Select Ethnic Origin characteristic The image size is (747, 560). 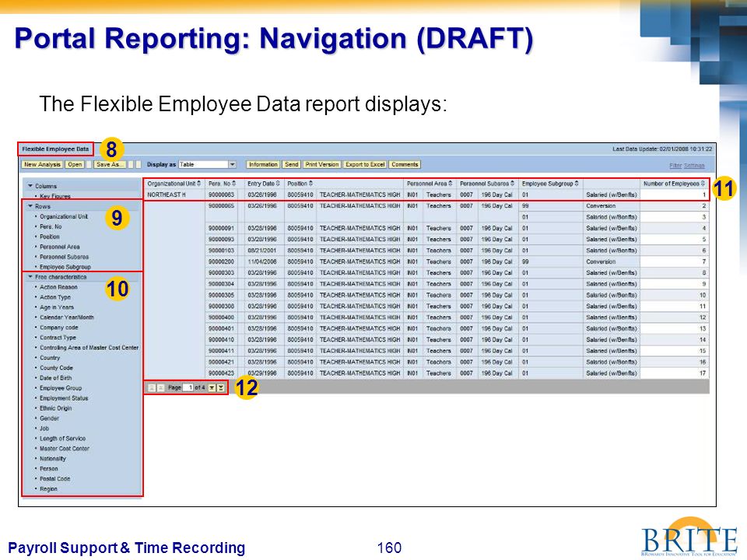[x=56, y=408]
